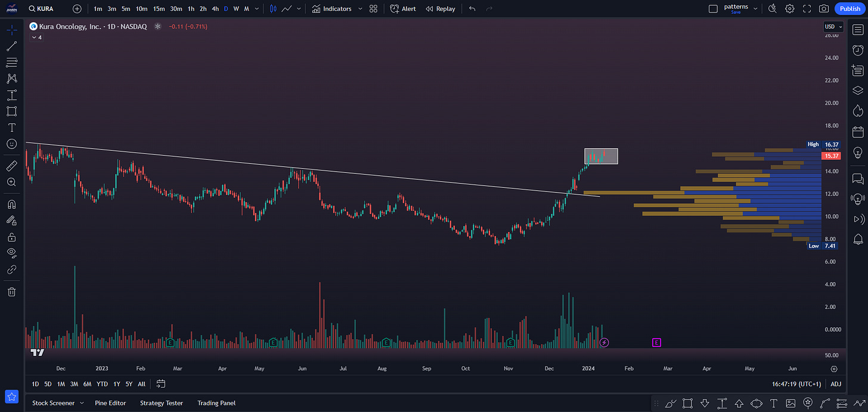Open the chart patterns tool group
868x412 pixels.
click(x=12, y=78)
